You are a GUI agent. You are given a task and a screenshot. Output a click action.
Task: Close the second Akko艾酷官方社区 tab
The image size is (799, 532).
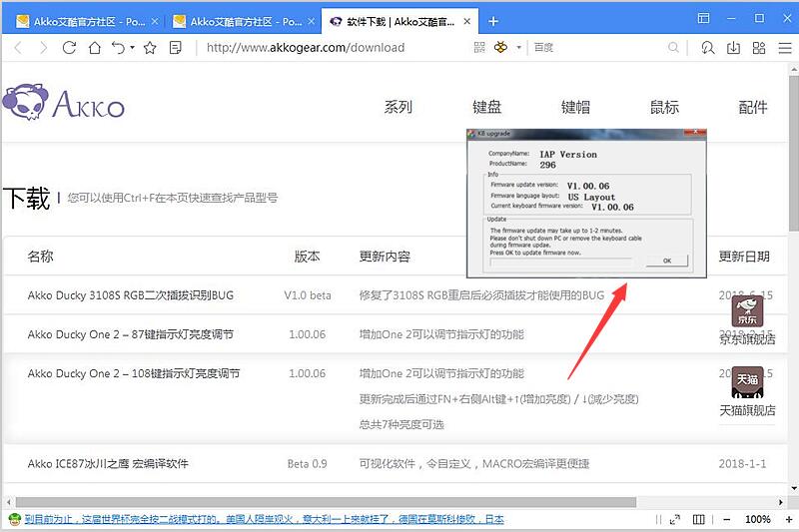pyautogui.click(x=312, y=21)
